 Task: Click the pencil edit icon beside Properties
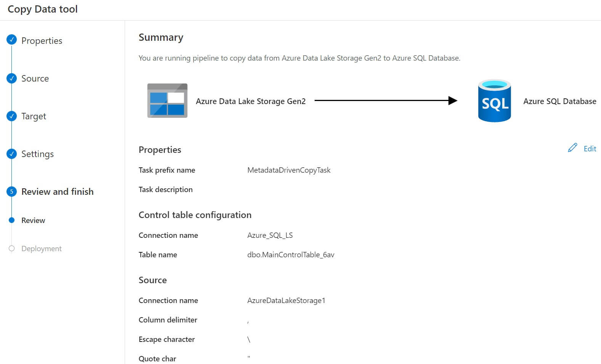tap(572, 148)
